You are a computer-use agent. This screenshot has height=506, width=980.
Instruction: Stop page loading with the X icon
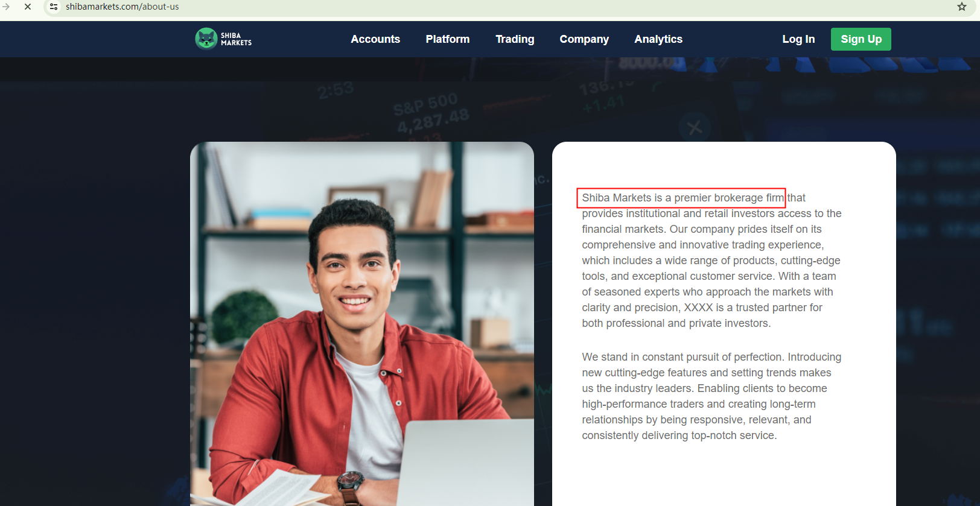tap(28, 7)
